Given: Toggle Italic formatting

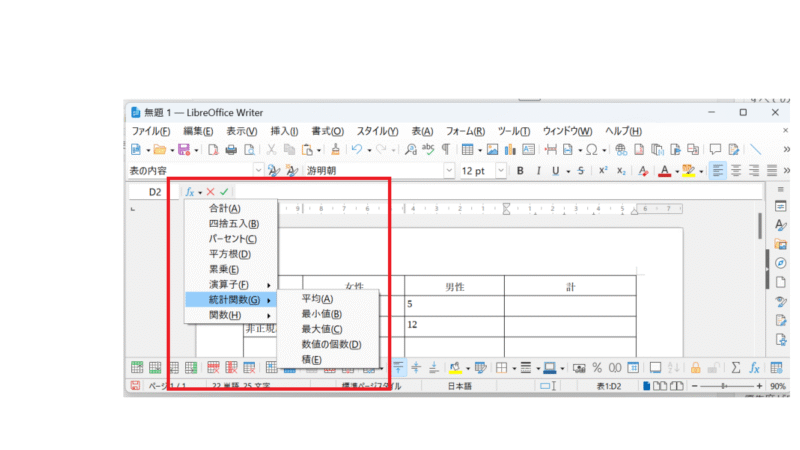Looking at the screenshot, I should (538, 171).
